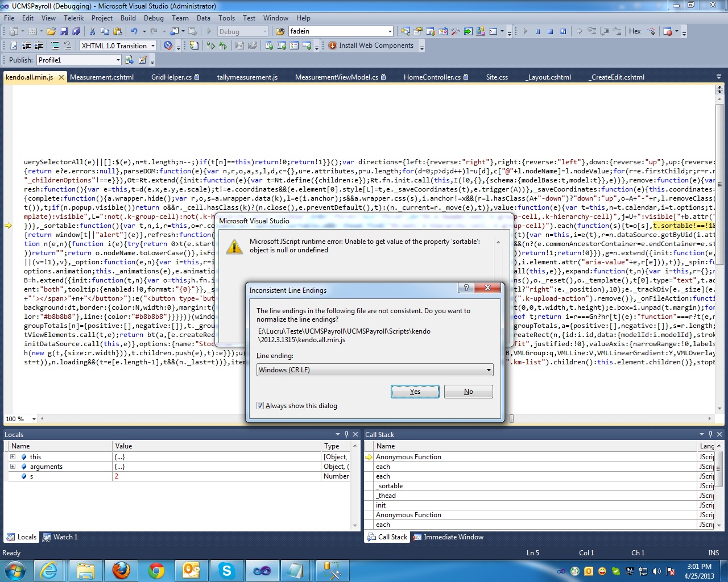Viewport: 728px width, 582px height.
Task: Open Internet Explorer from the taskbar
Action: click(49, 570)
